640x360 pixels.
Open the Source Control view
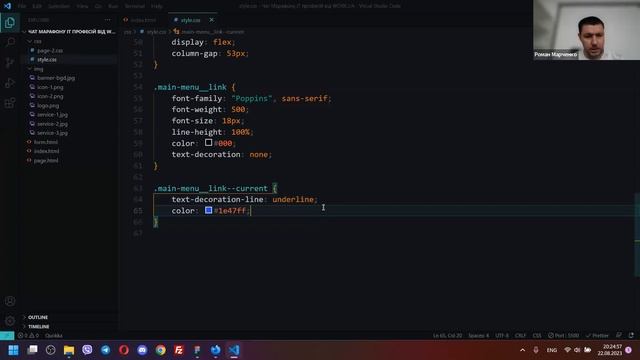pos(10,62)
